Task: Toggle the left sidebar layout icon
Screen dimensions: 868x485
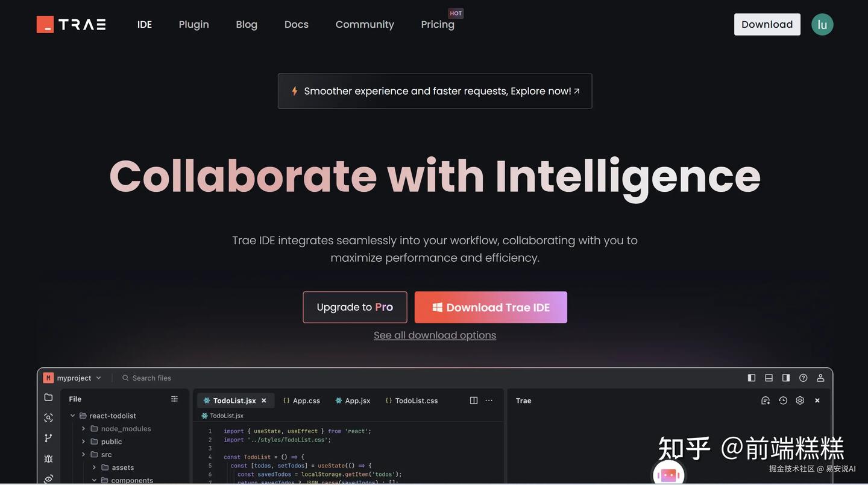Action: coord(752,378)
